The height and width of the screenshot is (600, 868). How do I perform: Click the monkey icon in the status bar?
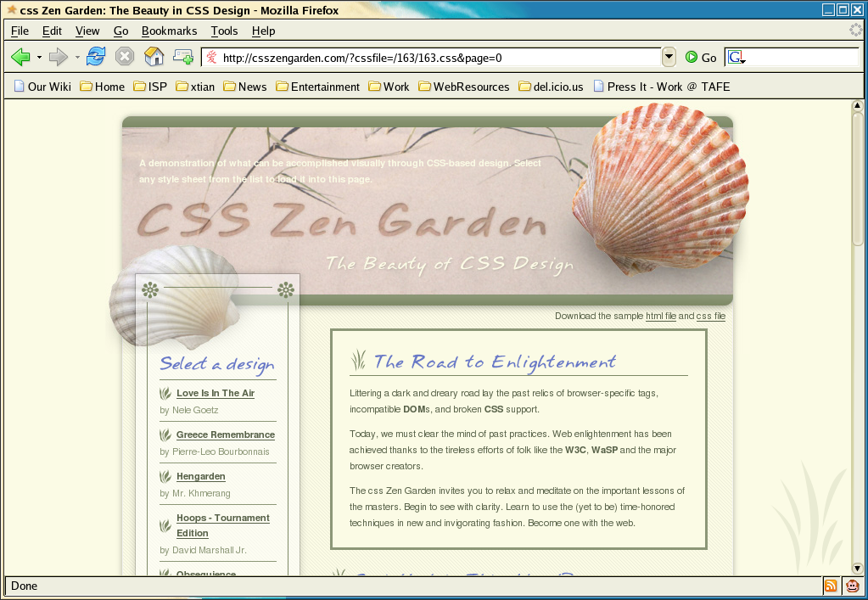pyautogui.click(x=853, y=586)
